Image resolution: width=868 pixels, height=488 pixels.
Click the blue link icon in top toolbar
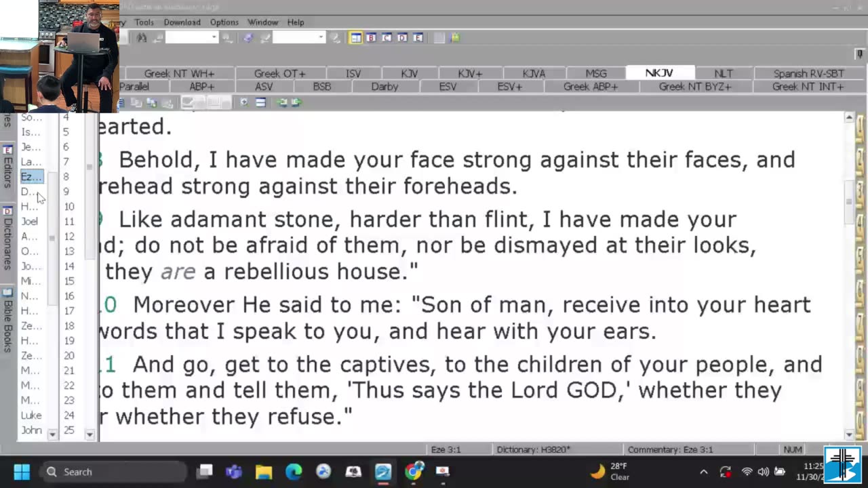248,38
